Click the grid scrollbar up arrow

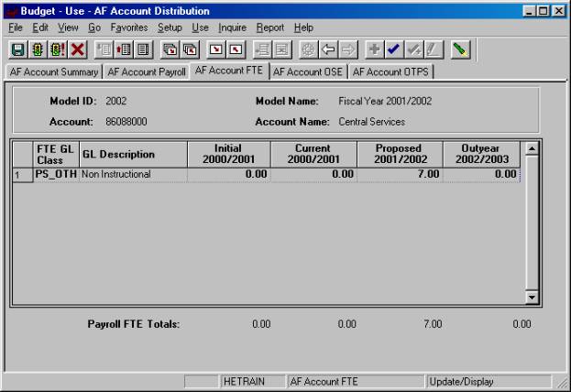(x=530, y=147)
